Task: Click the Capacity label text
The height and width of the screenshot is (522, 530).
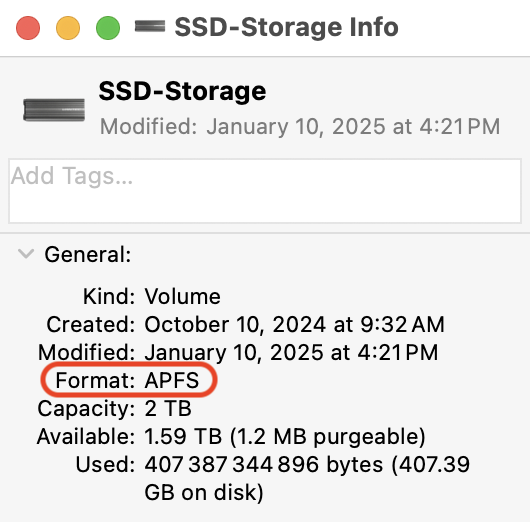Action: [x=87, y=408]
